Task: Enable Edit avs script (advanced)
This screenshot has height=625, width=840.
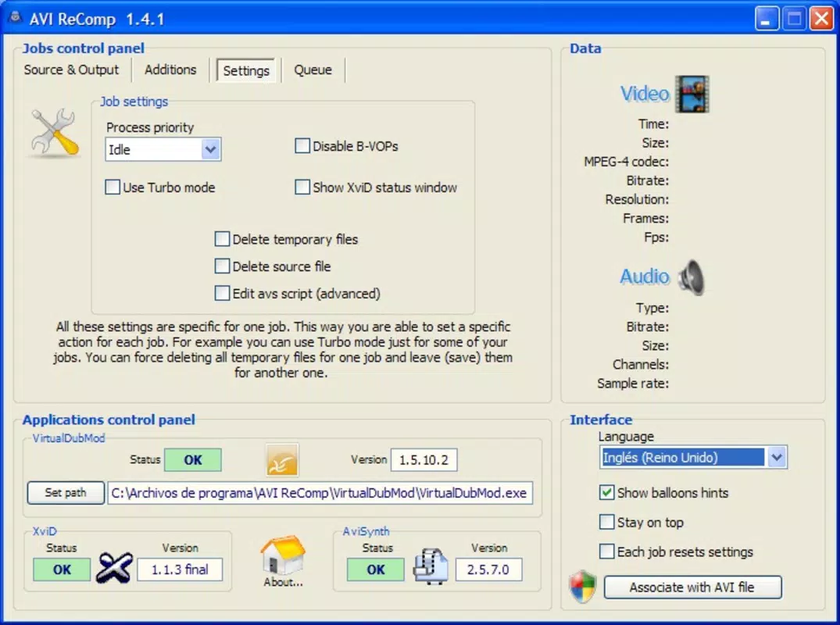Action: 222,293
